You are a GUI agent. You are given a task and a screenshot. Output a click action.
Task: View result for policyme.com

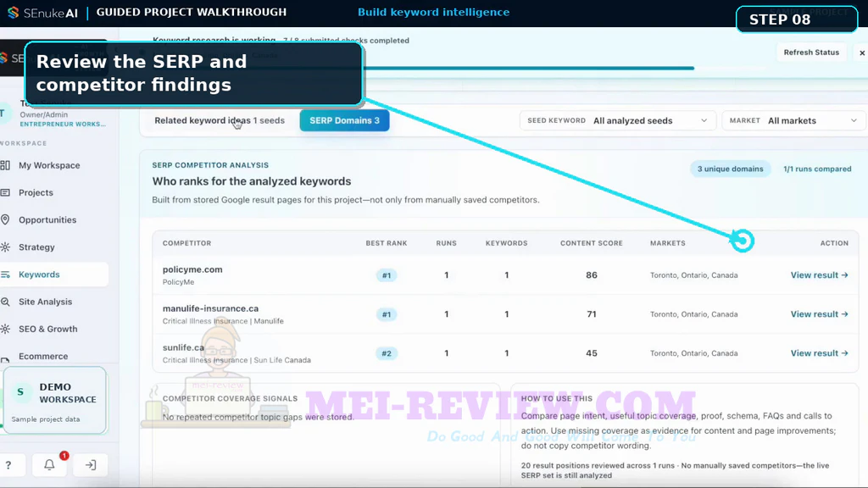point(820,275)
